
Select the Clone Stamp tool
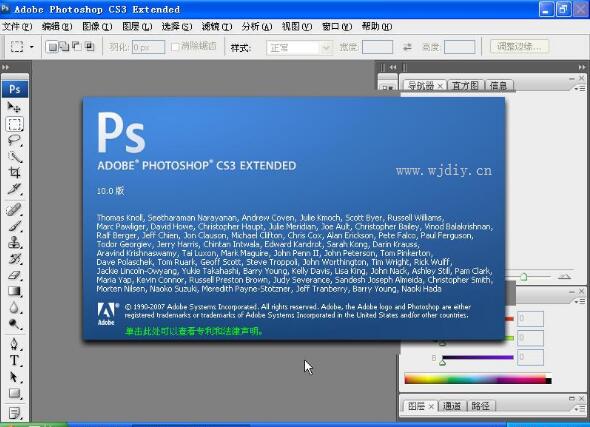pos(14,242)
